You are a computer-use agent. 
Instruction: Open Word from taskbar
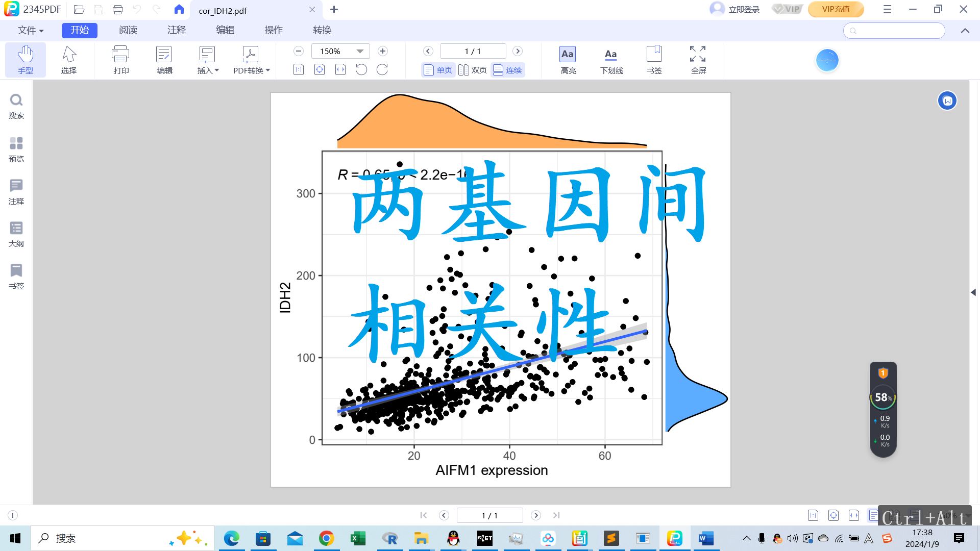(706, 538)
